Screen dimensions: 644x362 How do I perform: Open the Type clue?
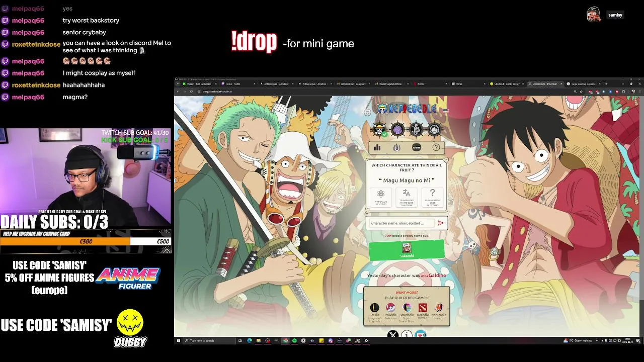tap(381, 198)
